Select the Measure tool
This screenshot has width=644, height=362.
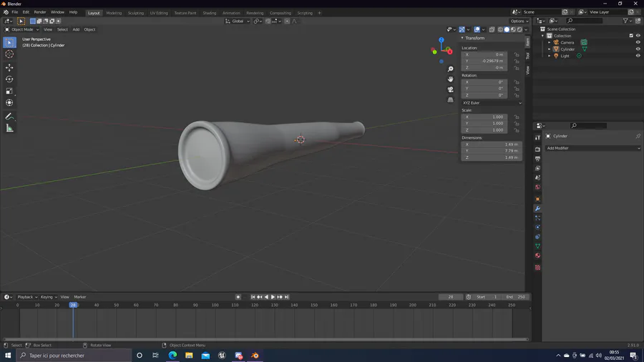(9, 129)
